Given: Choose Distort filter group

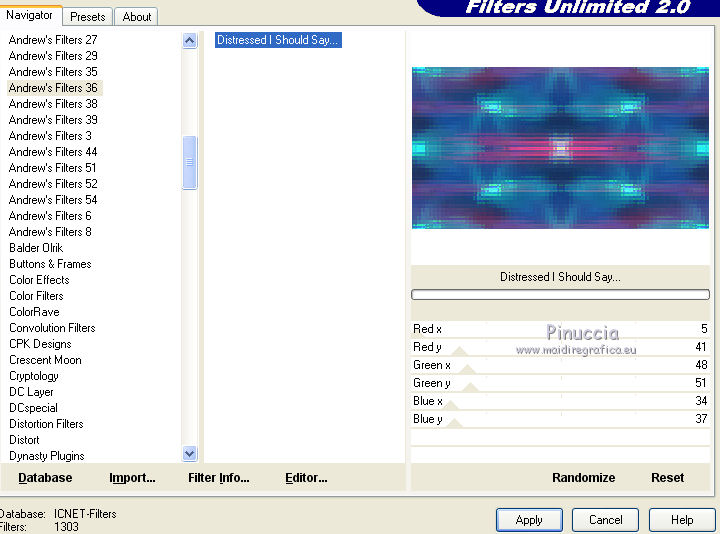Looking at the screenshot, I should click(24, 440).
